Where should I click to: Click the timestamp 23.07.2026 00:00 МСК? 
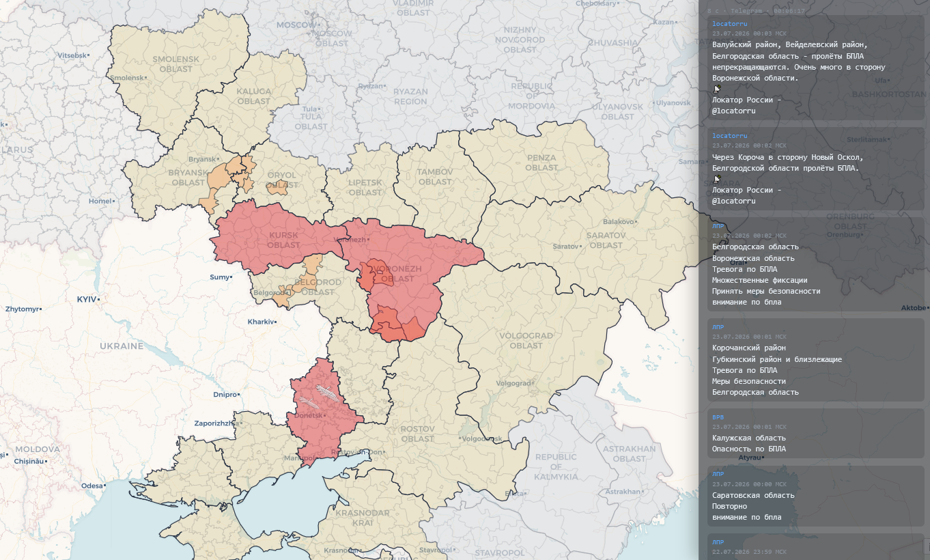tap(749, 484)
